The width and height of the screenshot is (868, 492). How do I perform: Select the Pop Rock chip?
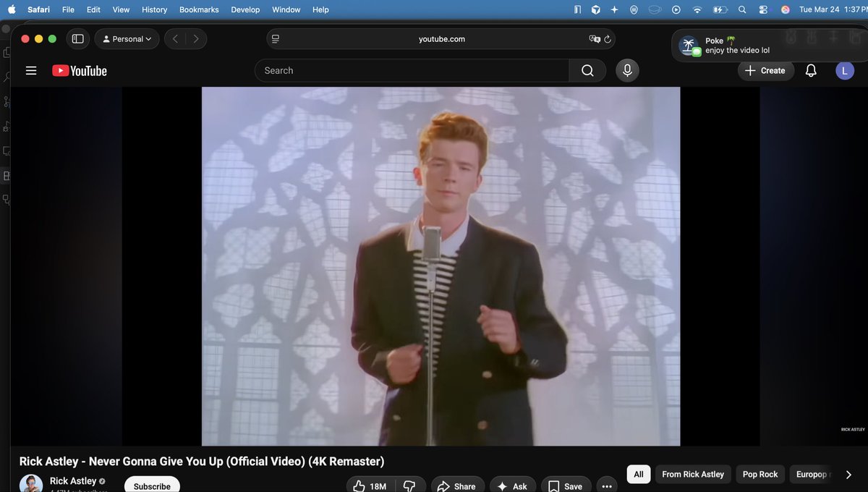(760, 474)
